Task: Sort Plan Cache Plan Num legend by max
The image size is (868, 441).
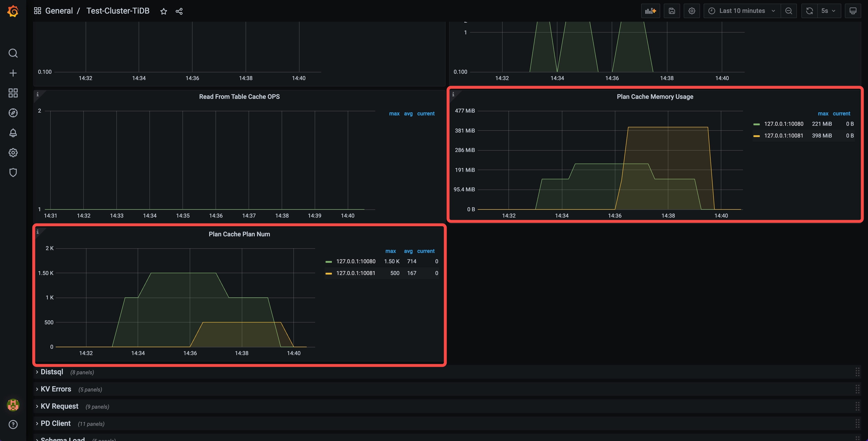Action: (391, 251)
